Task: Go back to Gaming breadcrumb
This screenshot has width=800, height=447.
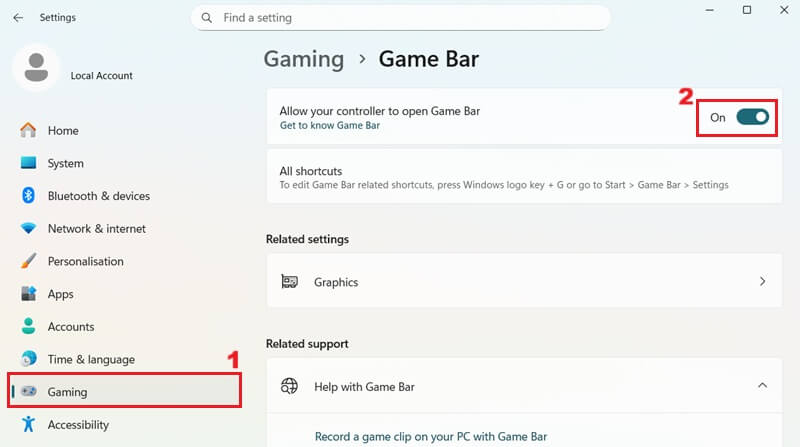Action: [x=304, y=59]
